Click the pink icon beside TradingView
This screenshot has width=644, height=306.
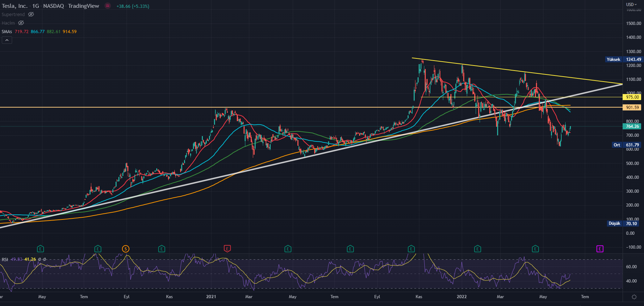pyautogui.click(x=108, y=6)
